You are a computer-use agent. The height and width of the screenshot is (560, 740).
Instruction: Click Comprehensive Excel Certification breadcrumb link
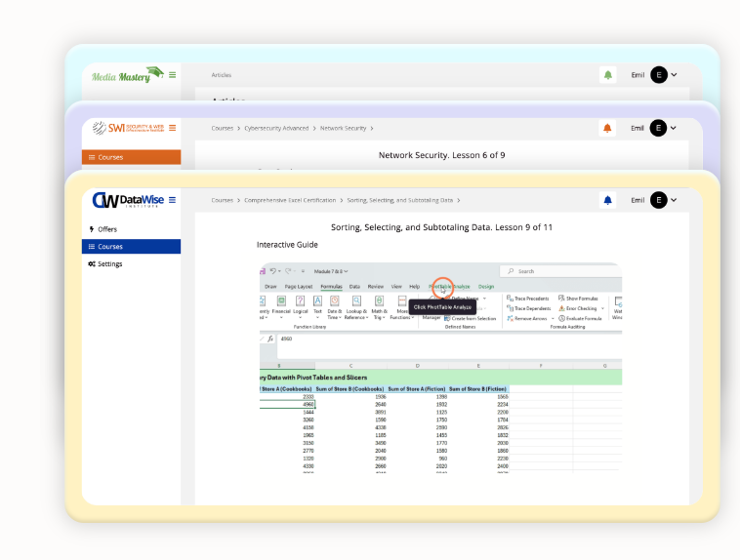click(290, 200)
